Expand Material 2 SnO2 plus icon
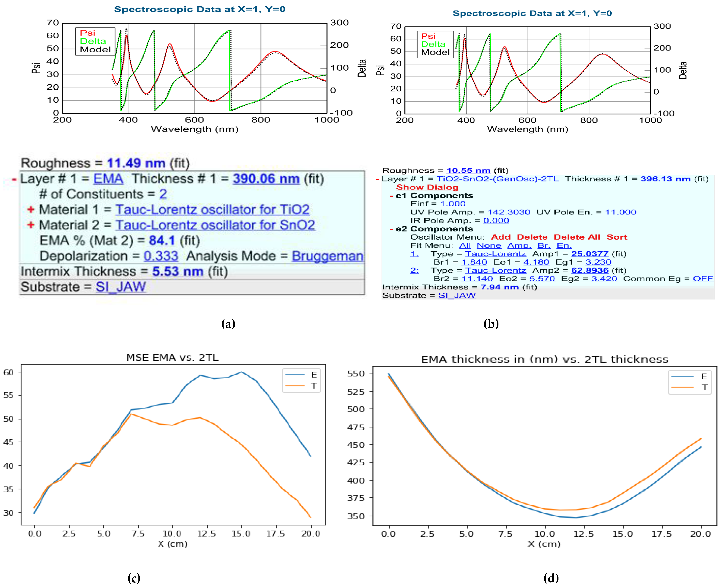 pos(31,225)
